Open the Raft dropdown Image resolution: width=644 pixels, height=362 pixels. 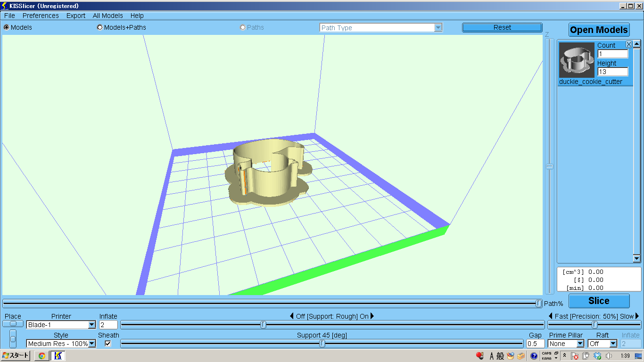point(613,344)
